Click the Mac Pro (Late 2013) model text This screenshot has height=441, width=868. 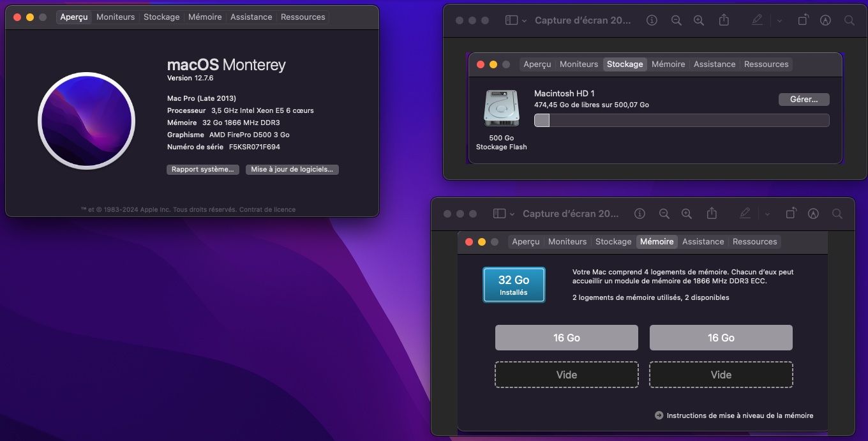[x=202, y=98]
